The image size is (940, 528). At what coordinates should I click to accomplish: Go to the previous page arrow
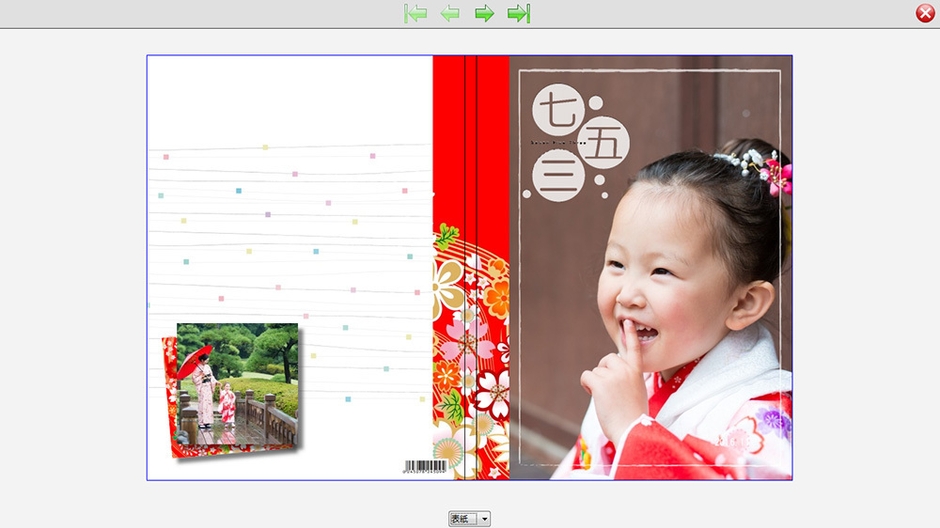pyautogui.click(x=450, y=13)
